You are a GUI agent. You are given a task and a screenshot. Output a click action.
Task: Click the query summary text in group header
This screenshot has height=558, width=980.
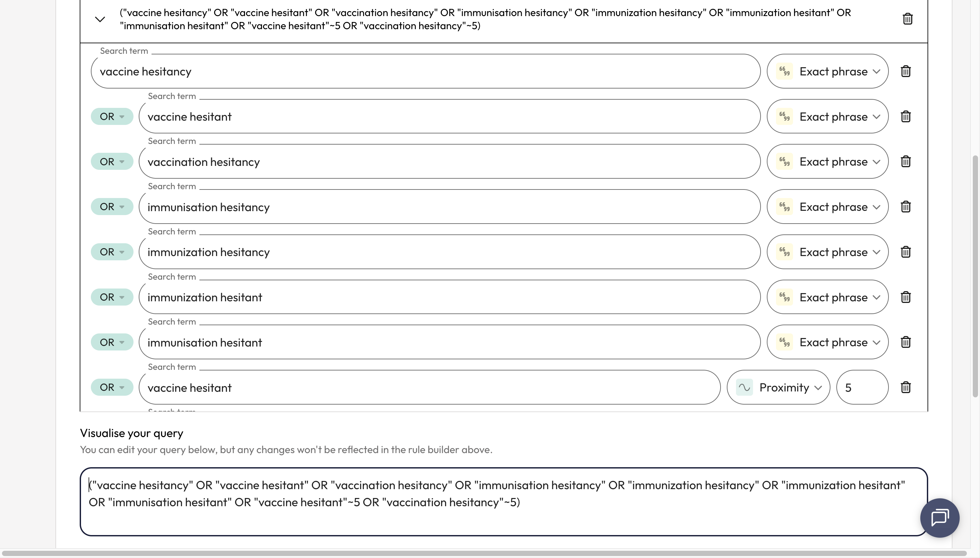(485, 19)
